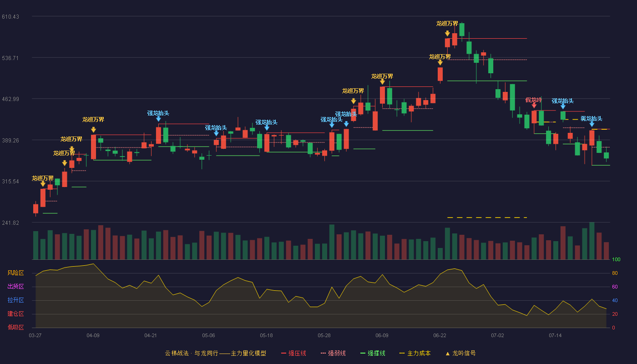637x364 pixels.
Task: Click the 536.71 price axis label
Action: click(10, 58)
